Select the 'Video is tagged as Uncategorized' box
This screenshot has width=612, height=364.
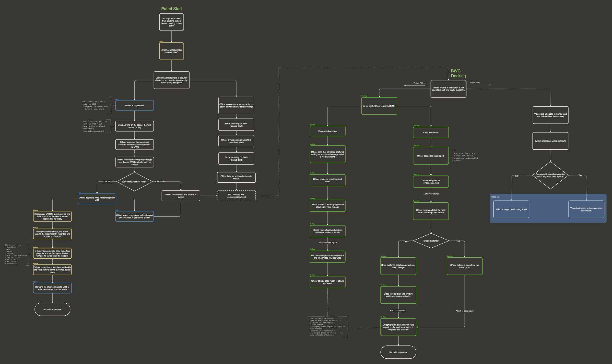511,210
